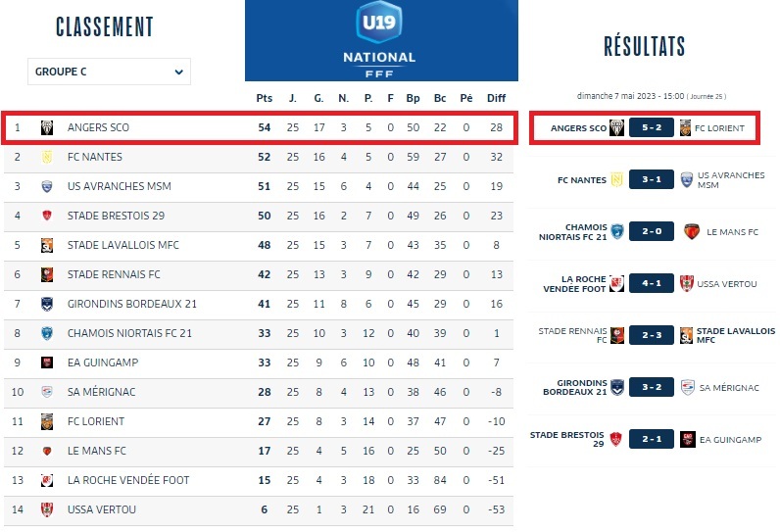Click the USSA Vertou crest in standings

(47, 509)
